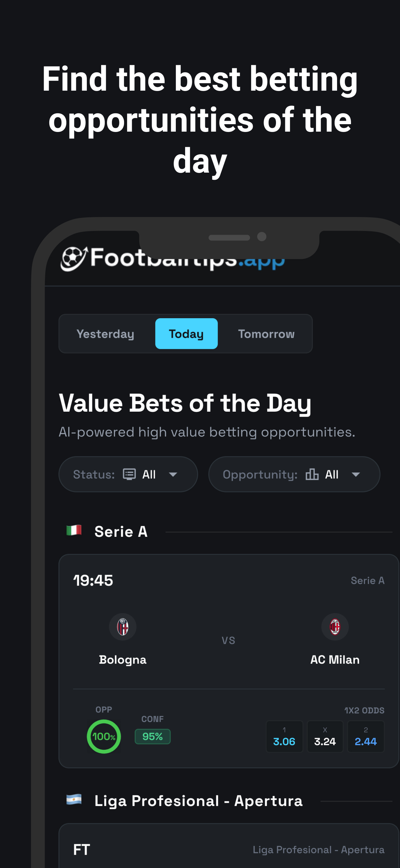Click the Italy flag beside Serie A
400x868 pixels.
(75, 530)
